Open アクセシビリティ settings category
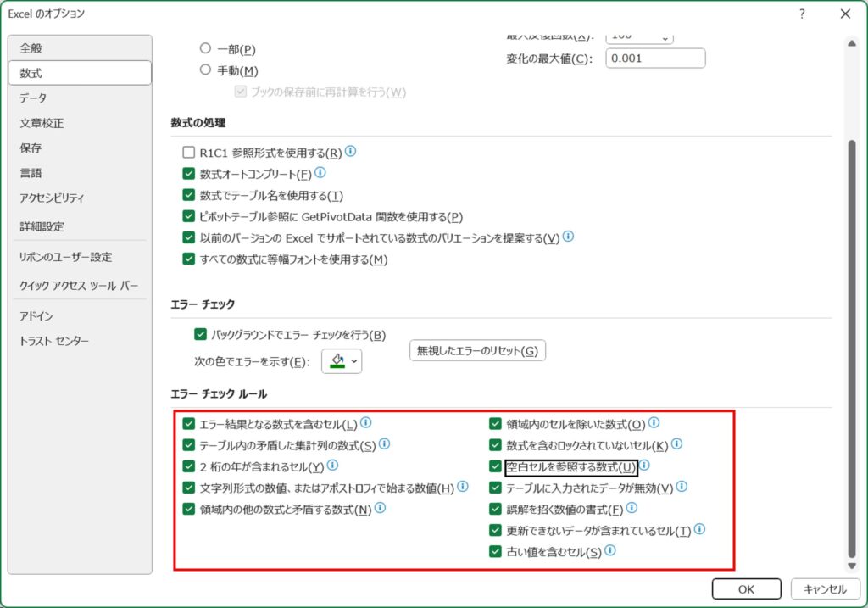Viewport: 868px width, 608px height. (80, 198)
